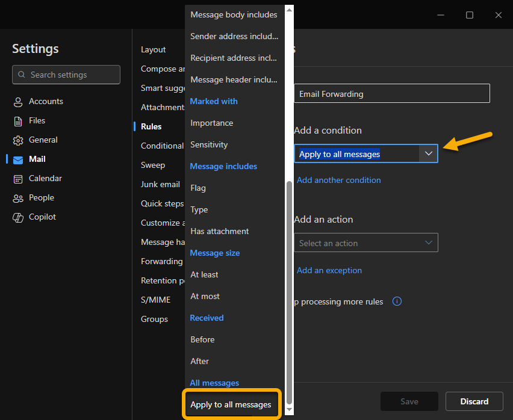Click the Add another condition link
Image resolution: width=513 pixels, height=420 pixels.
point(338,180)
